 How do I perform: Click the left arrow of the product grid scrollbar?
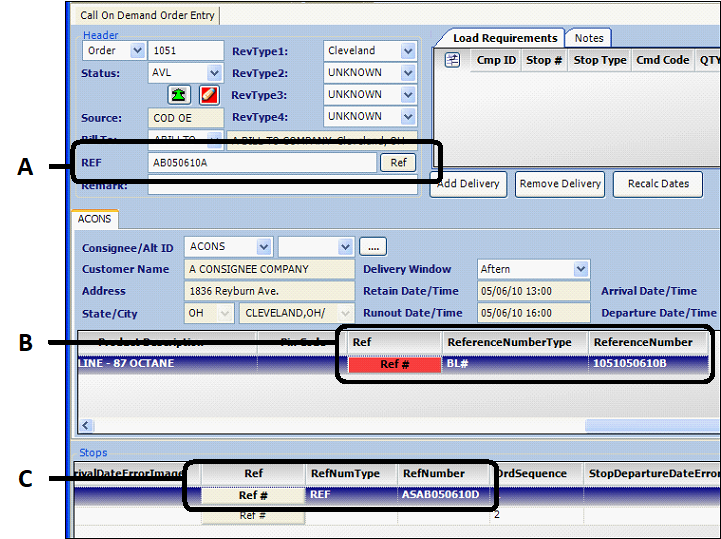click(86, 425)
